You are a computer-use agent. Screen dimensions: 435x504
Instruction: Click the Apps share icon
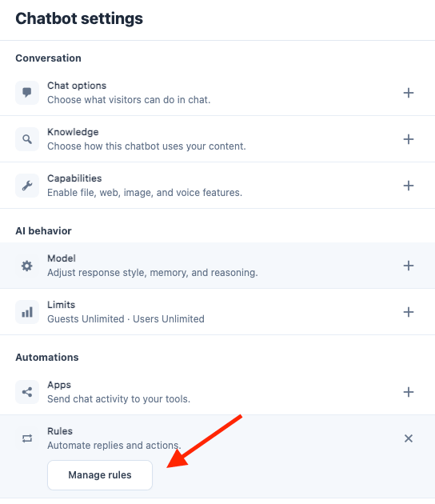[27, 392]
